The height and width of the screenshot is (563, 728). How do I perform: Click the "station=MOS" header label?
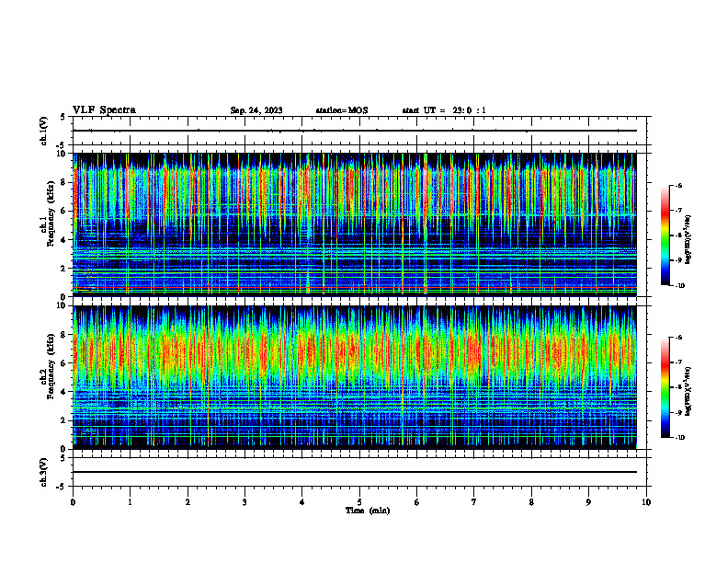(x=342, y=110)
